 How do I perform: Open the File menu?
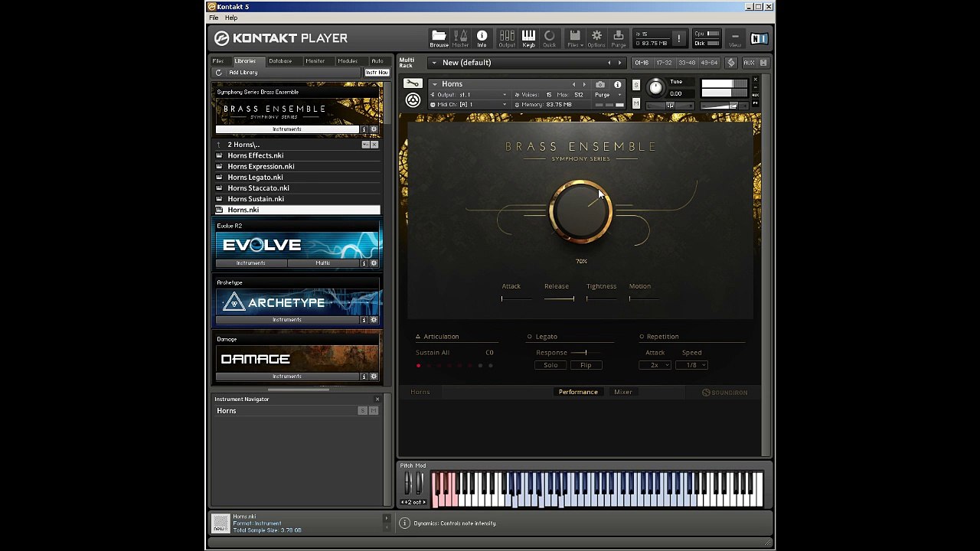[214, 18]
